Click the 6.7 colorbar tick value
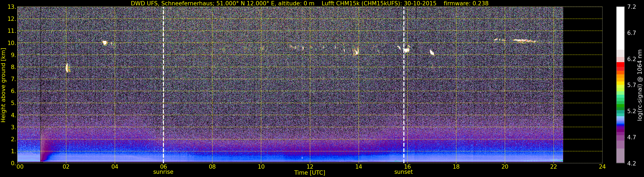This screenshot has width=644, height=177. tap(632, 33)
